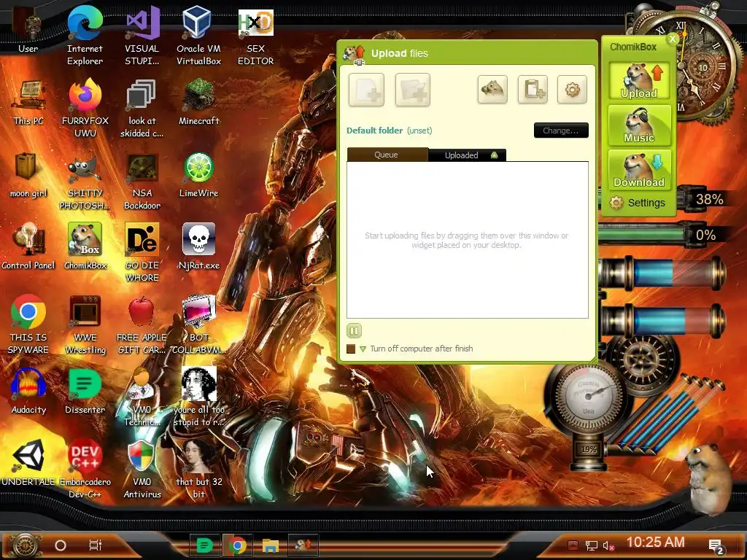This screenshot has height=560, width=747.
Task: Click Cortana circle on taskbar
Action: coord(61,545)
